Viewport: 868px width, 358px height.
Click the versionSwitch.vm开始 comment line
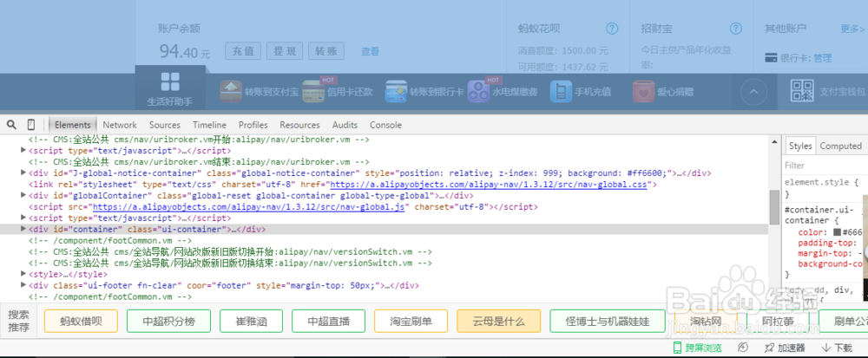coord(230,252)
